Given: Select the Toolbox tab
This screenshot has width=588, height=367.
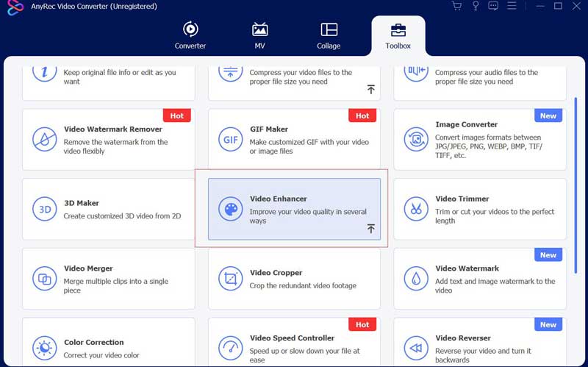Looking at the screenshot, I should 398,36.
